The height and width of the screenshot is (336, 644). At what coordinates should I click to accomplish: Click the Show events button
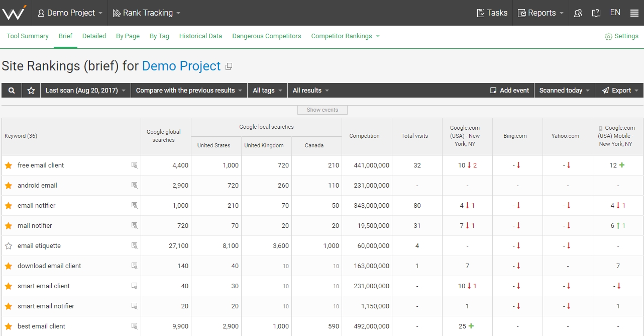[323, 110]
